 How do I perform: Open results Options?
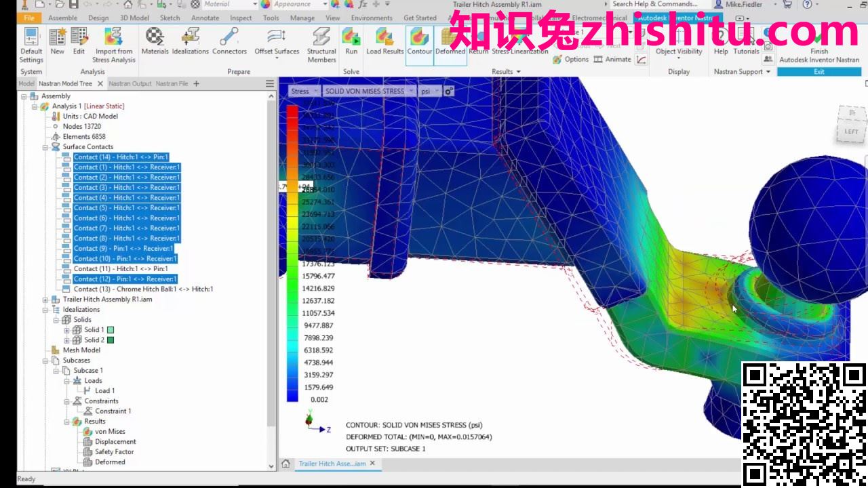[570, 59]
